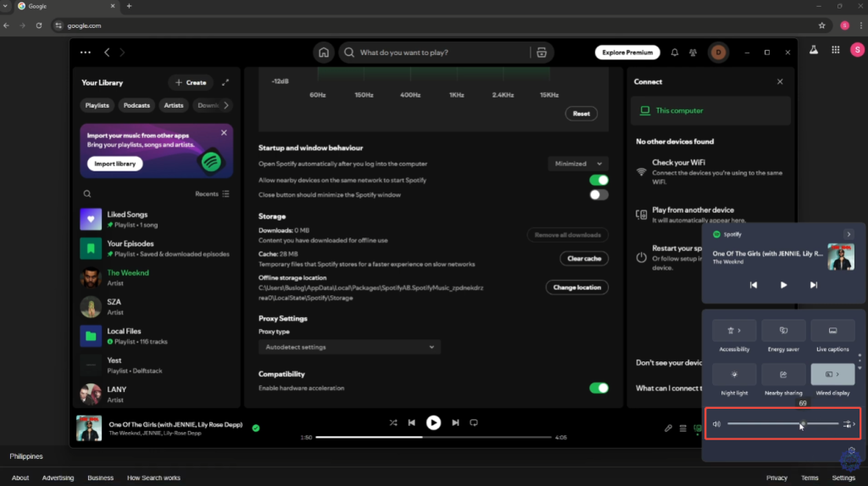Toggle Connect to a device icon
Image resolution: width=868 pixels, height=486 pixels.
click(697, 428)
